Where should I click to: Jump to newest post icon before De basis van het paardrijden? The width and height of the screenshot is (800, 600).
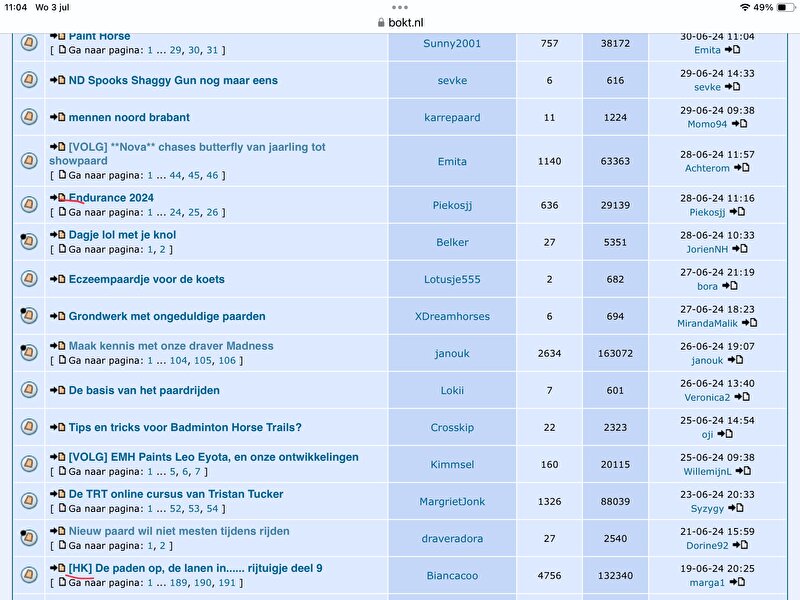pyautogui.click(x=58, y=390)
